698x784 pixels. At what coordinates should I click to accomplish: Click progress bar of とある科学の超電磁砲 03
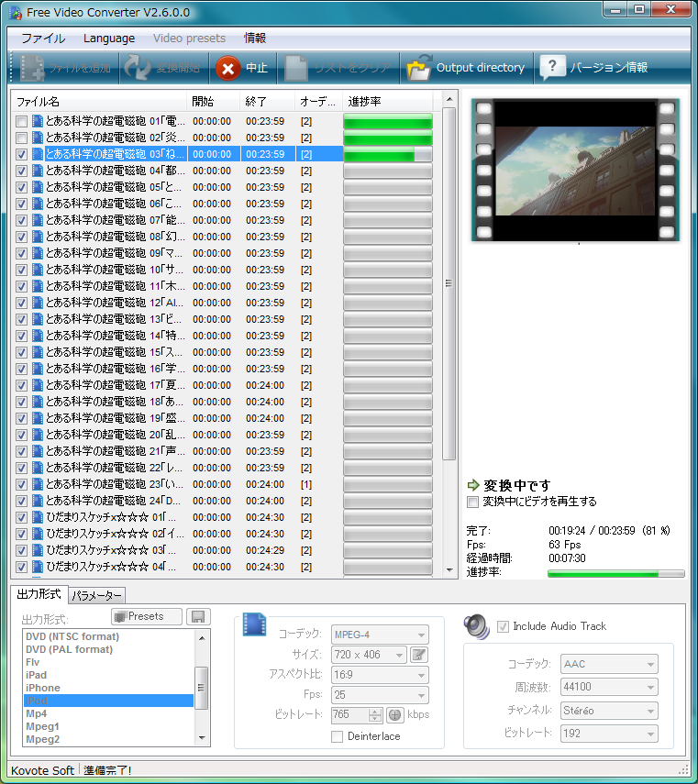(387, 154)
